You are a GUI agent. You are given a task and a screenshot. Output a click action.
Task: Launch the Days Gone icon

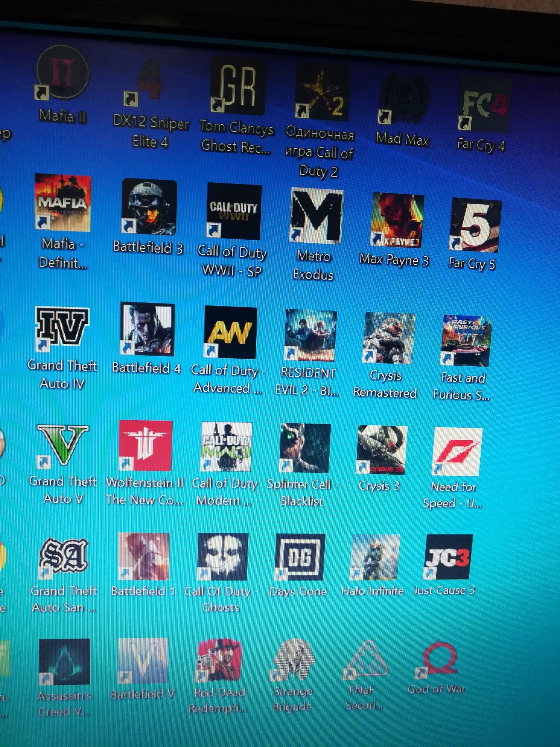300,557
